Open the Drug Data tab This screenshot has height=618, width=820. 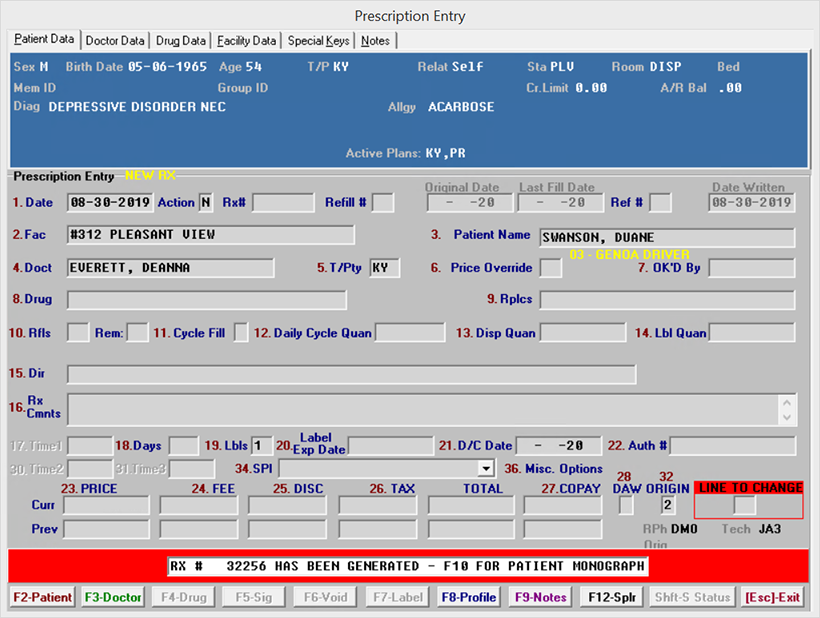tap(181, 41)
